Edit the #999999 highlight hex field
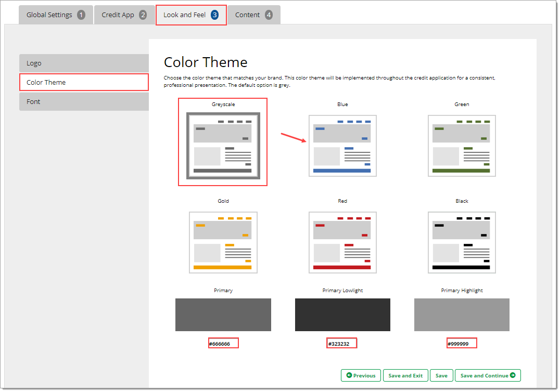This screenshot has height=392, width=560. pos(462,344)
